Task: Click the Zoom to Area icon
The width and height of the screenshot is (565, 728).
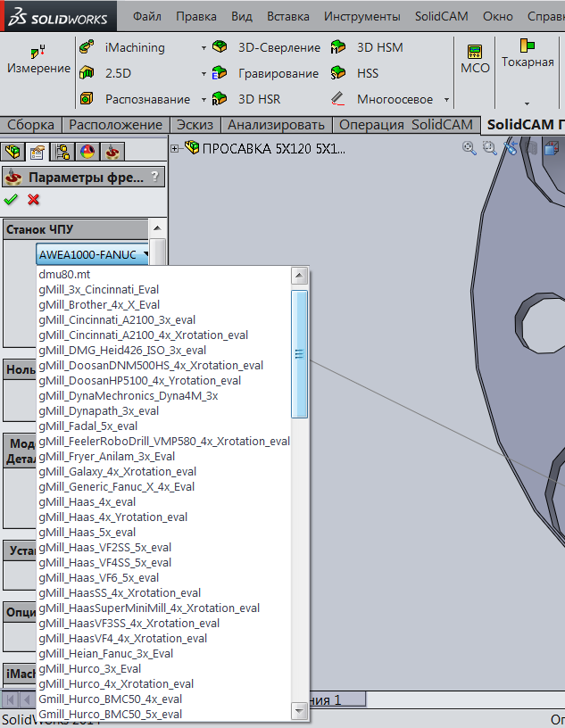Action: [x=489, y=149]
